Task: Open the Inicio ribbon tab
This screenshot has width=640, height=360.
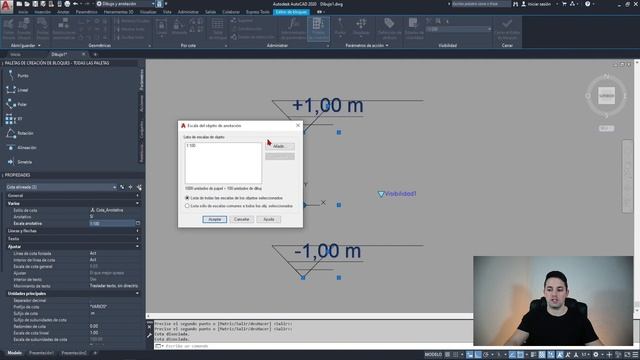Action: [23, 12]
